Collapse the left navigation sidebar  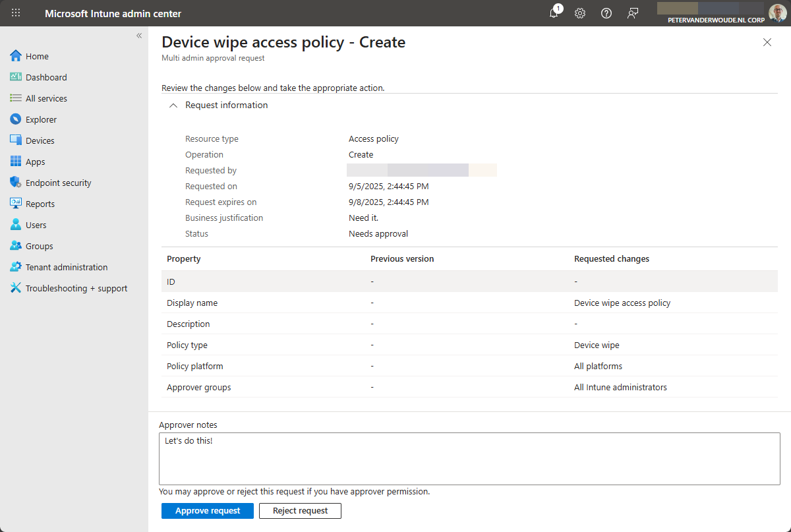(139, 36)
